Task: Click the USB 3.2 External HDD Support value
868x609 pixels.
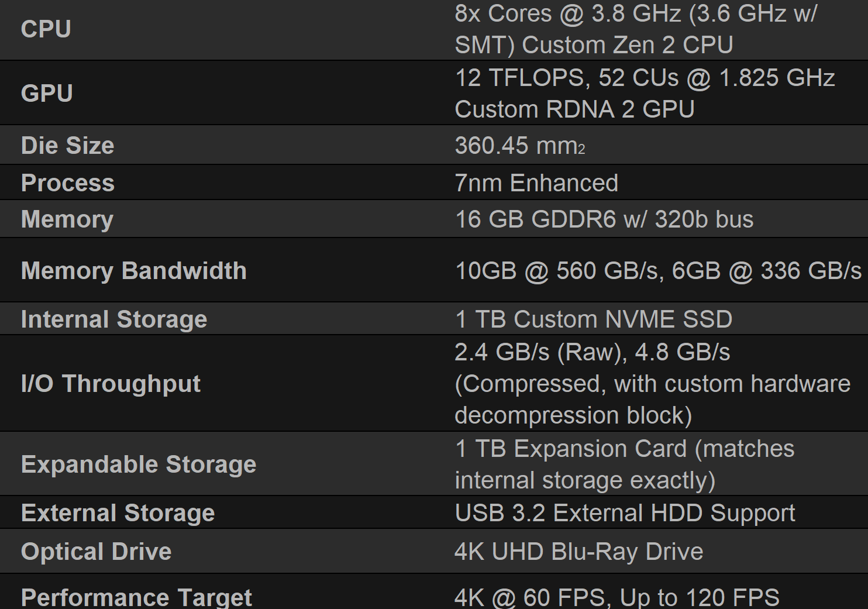Action: pos(625,513)
